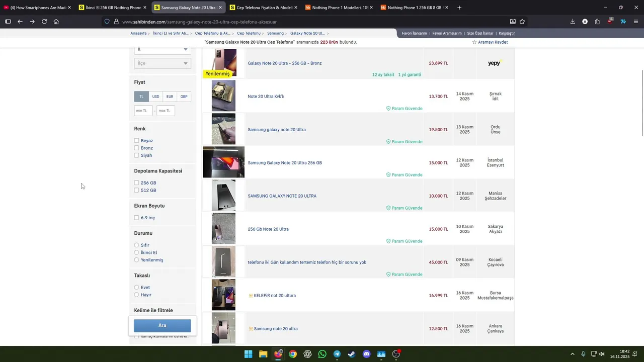The width and height of the screenshot is (644, 362).
Task: Click the account avatar icon in toolbar
Action: [x=585, y=22]
